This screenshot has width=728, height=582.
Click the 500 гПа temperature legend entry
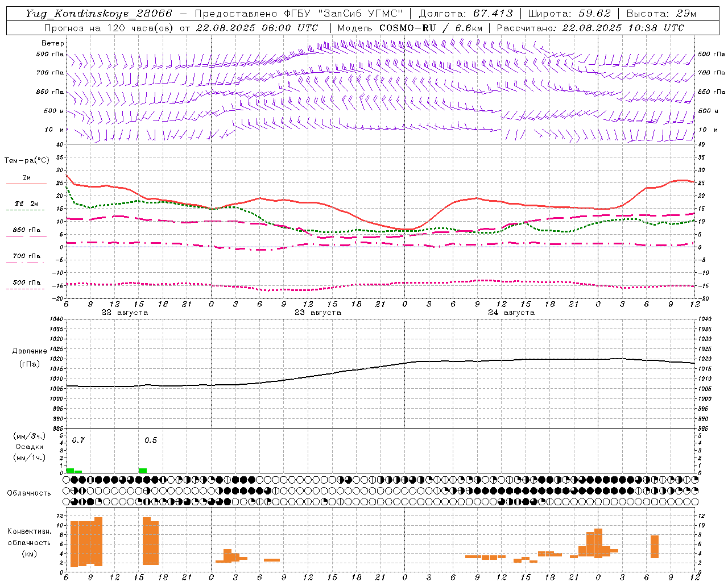[27, 282]
